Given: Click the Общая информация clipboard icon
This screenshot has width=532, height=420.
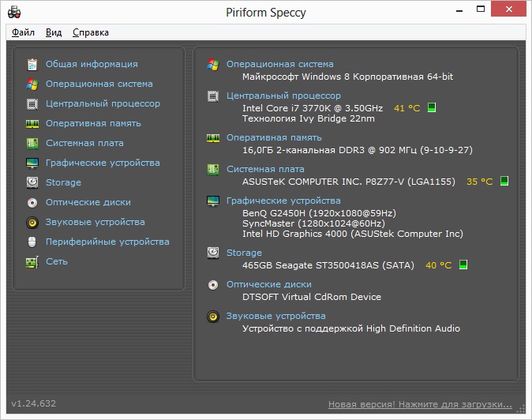Looking at the screenshot, I should 32,64.
